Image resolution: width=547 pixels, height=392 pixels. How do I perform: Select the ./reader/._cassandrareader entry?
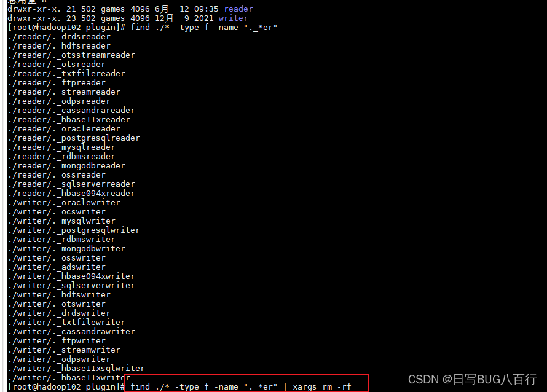(71, 110)
